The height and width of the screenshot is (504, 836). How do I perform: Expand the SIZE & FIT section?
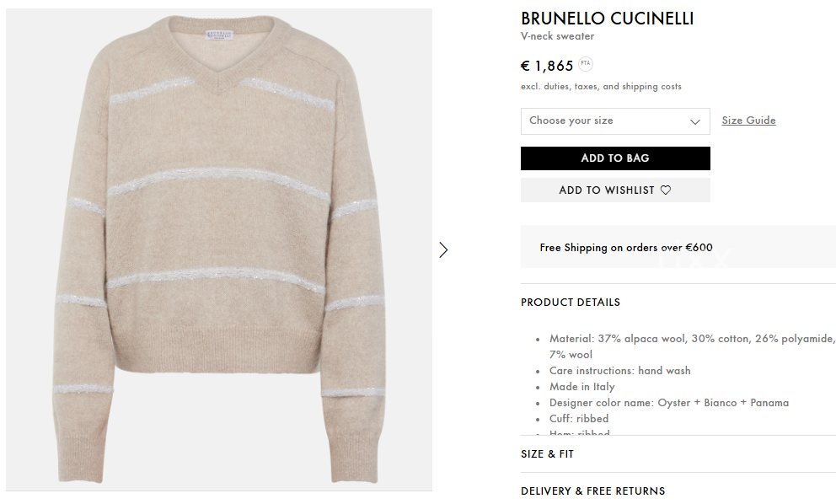547,454
